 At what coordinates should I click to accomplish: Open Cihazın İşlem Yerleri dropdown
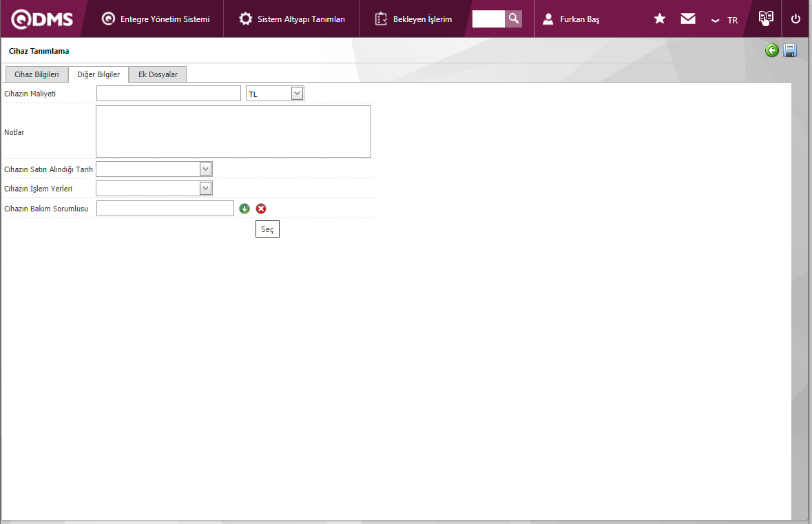(x=154, y=188)
